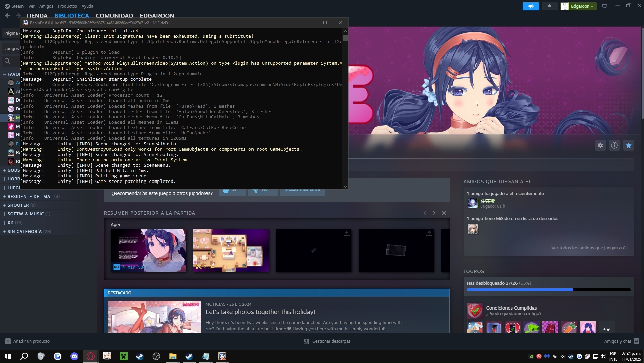Screen dimensions: 644x363
Task: Open the BIBLIOTECA tab
Action: (x=72, y=16)
